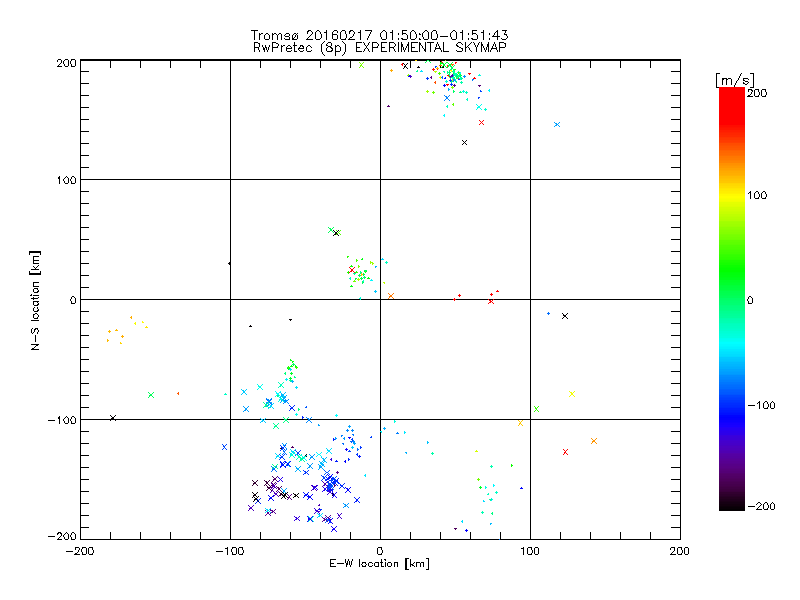
Task: Click the green X marker near east 104, south 91
Action: (x=536, y=409)
